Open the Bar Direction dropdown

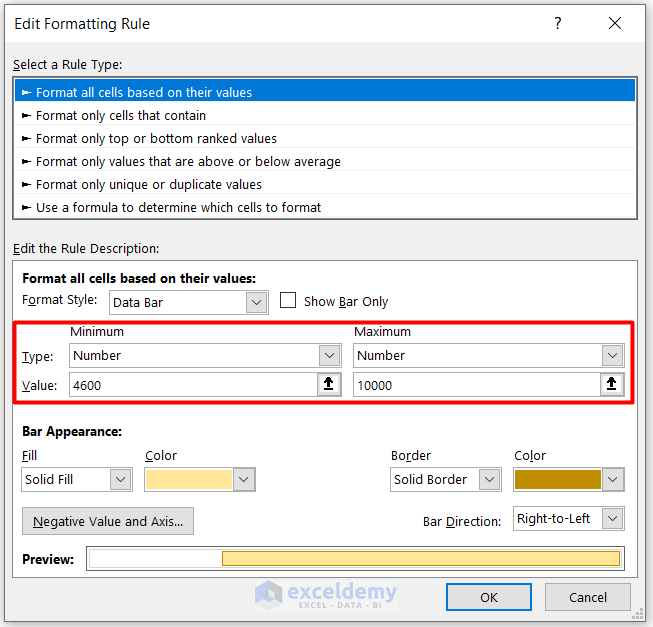(613, 518)
